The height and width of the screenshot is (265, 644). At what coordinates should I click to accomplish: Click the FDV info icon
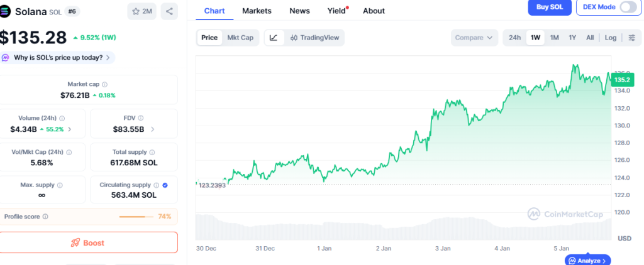[x=140, y=118]
